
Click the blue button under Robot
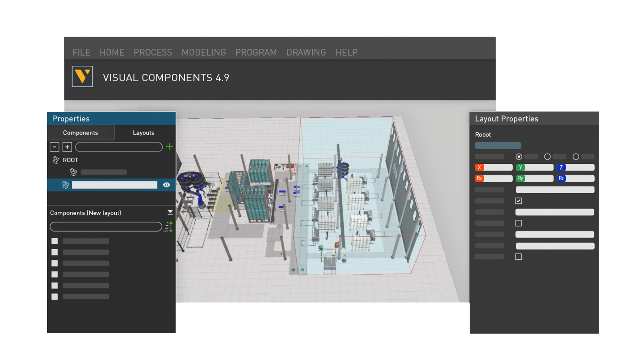[x=498, y=145]
